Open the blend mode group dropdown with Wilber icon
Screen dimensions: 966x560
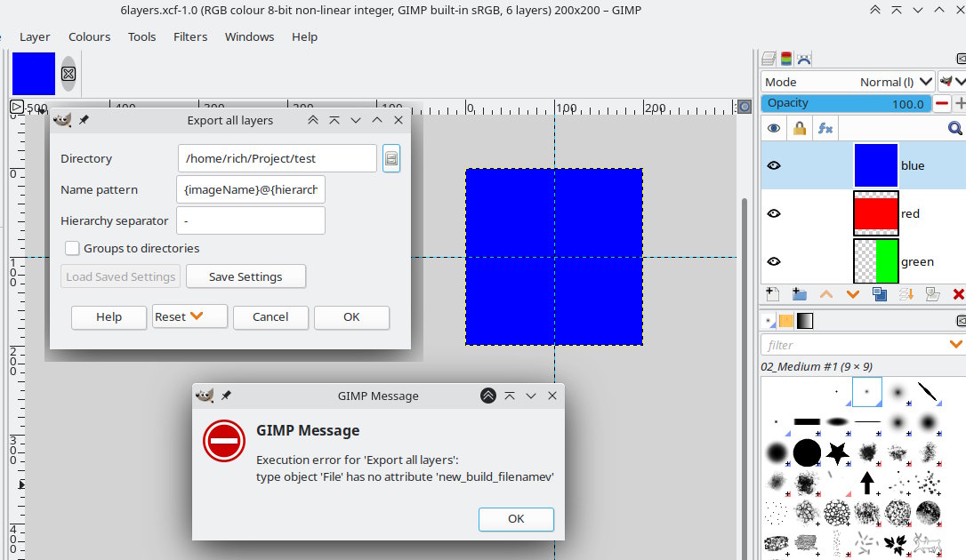tap(952, 82)
